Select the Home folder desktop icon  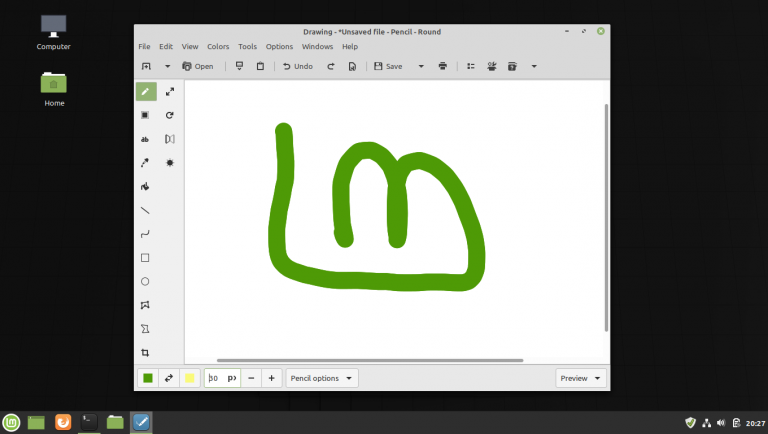tap(54, 89)
